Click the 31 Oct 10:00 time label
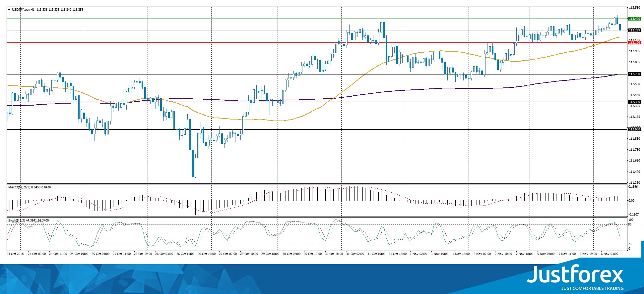This screenshot has height=294, width=644. point(376,254)
